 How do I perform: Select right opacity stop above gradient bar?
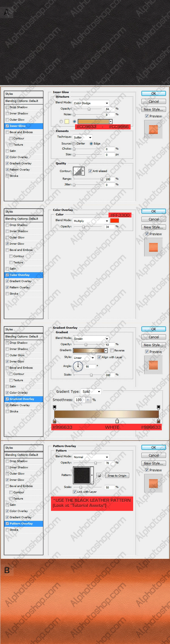(x=158, y=408)
